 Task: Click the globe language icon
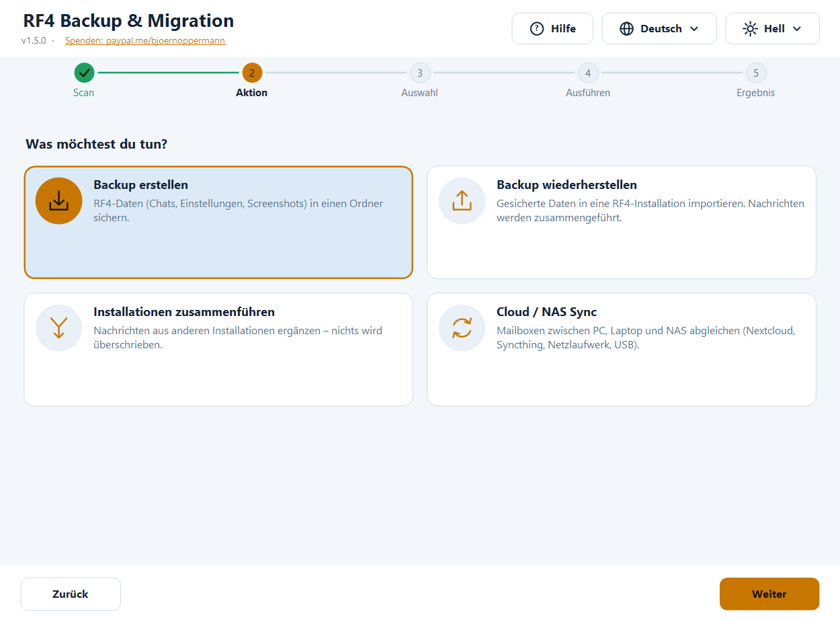[627, 29]
